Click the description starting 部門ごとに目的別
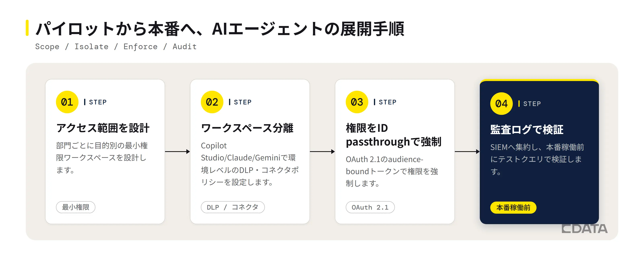 pos(102,158)
